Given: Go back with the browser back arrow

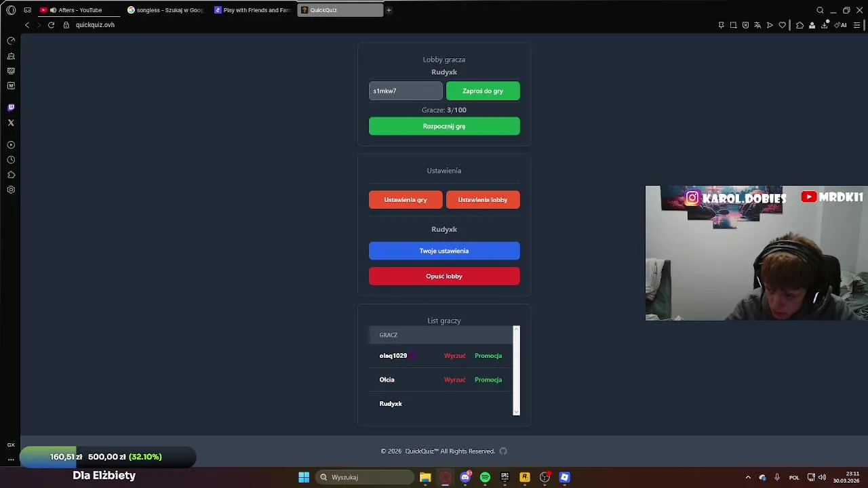Looking at the screenshot, I should point(27,25).
